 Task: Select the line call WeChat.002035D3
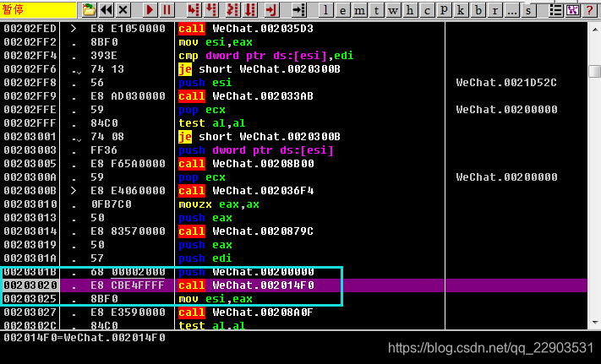[x=246, y=29]
